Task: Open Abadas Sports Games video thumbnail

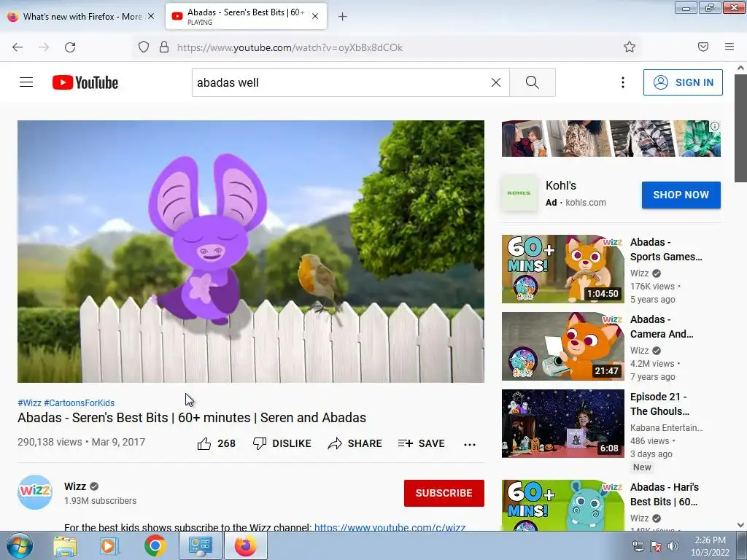Action: (562, 268)
